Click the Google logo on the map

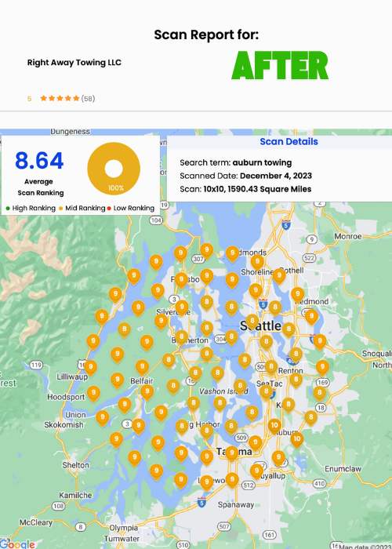[x=17, y=544]
